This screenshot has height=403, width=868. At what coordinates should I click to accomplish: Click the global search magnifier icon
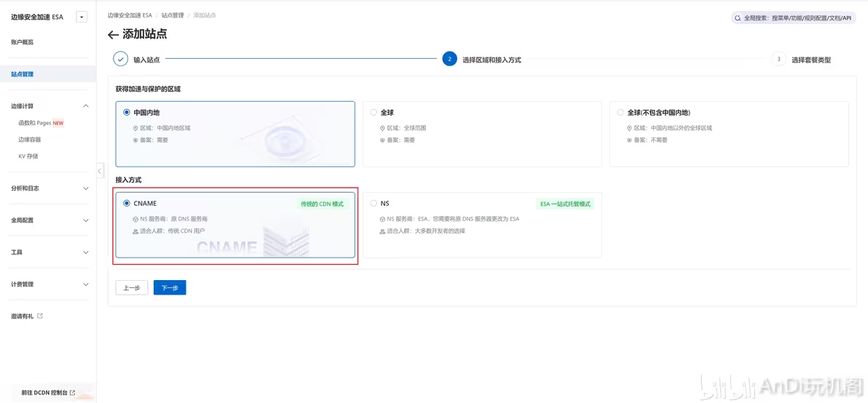click(x=738, y=17)
